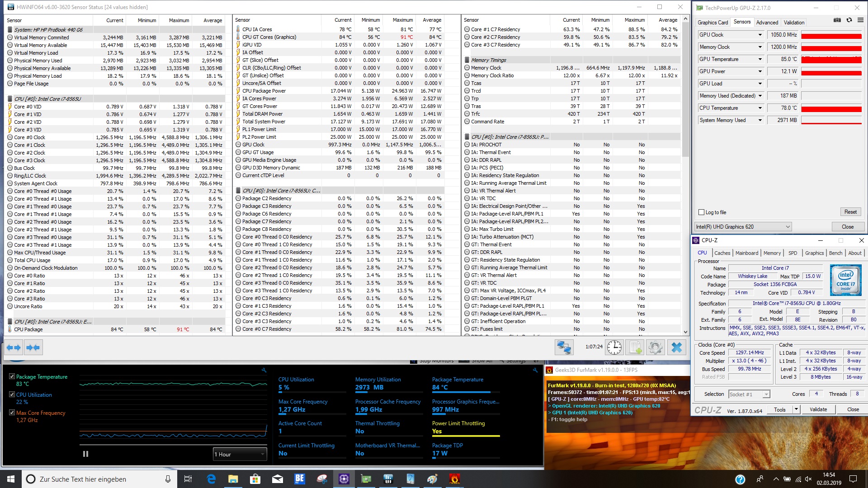Click the collapse columns arrows icon in HWiNFO

tap(33, 347)
